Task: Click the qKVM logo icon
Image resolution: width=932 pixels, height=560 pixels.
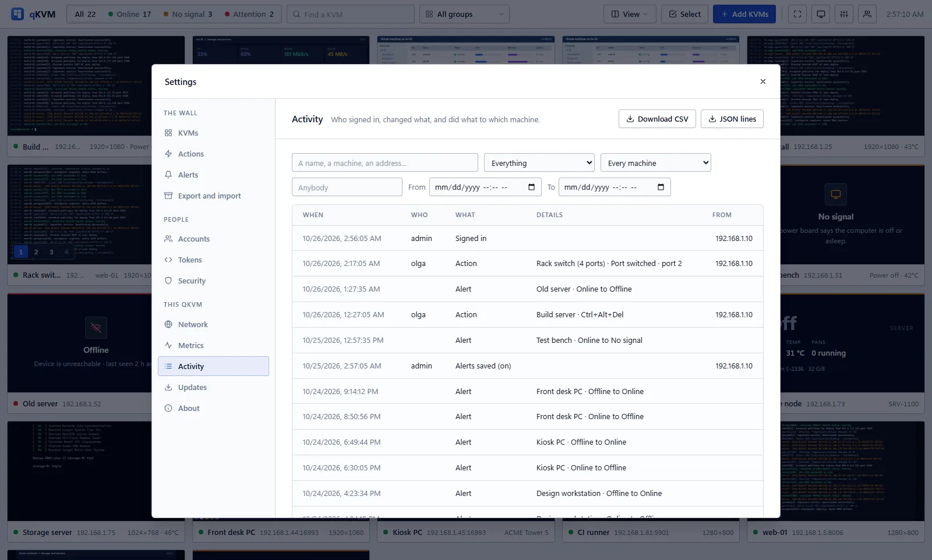Action: coord(17,14)
